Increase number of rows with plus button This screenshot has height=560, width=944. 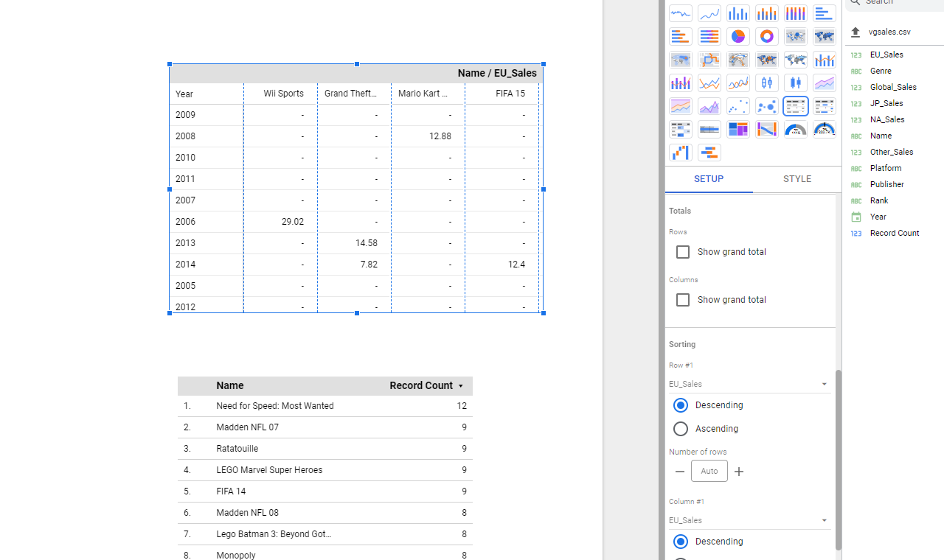(x=739, y=472)
